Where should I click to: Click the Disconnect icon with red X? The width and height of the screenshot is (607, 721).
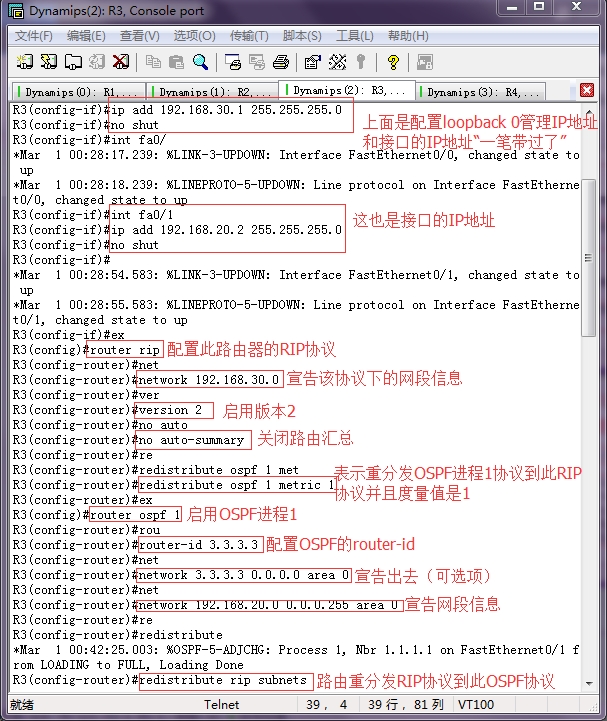pos(121,62)
